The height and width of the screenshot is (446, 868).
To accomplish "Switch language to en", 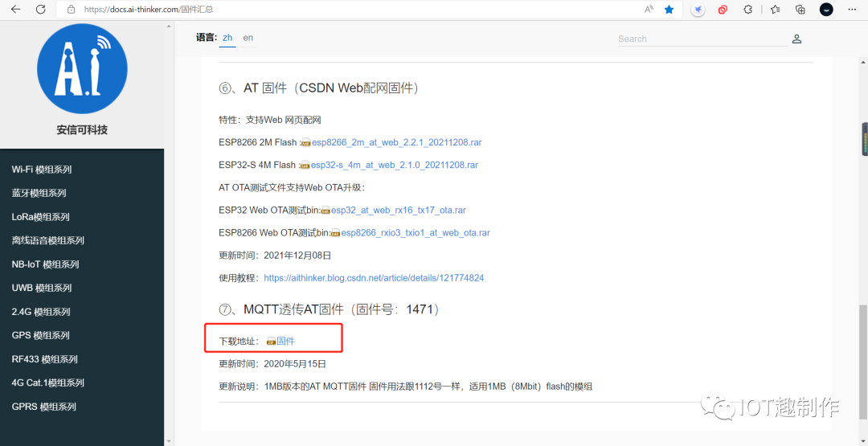I will coord(248,38).
